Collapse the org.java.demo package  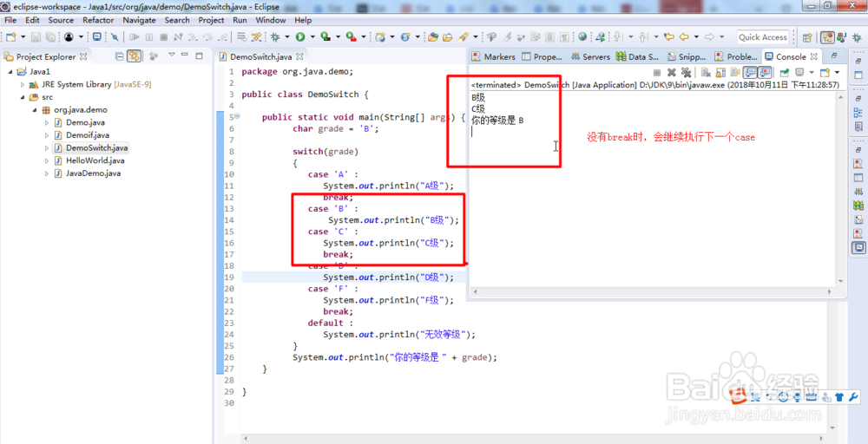pos(35,110)
